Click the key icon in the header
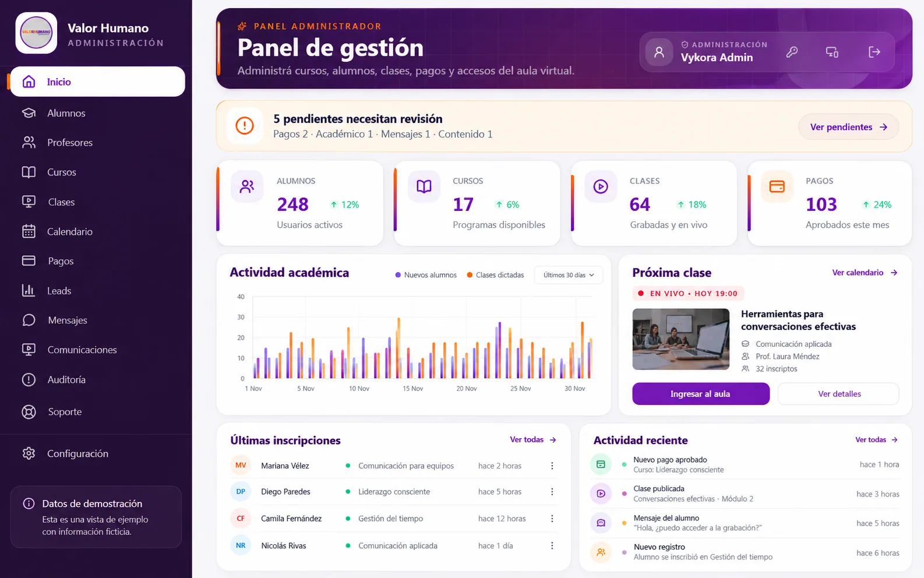 (792, 52)
